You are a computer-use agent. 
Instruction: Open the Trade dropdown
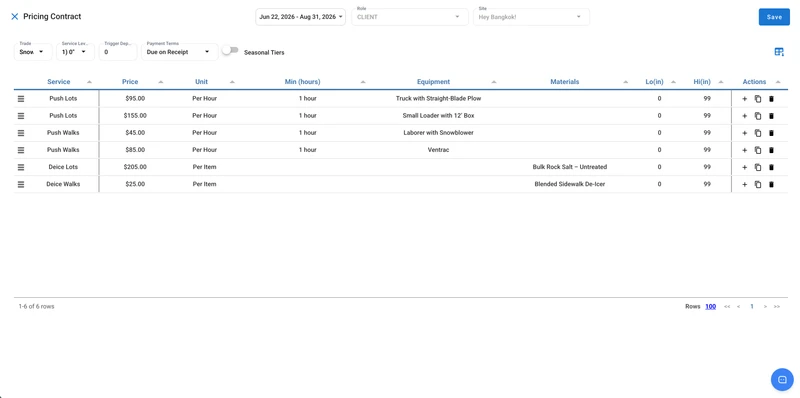click(x=33, y=52)
